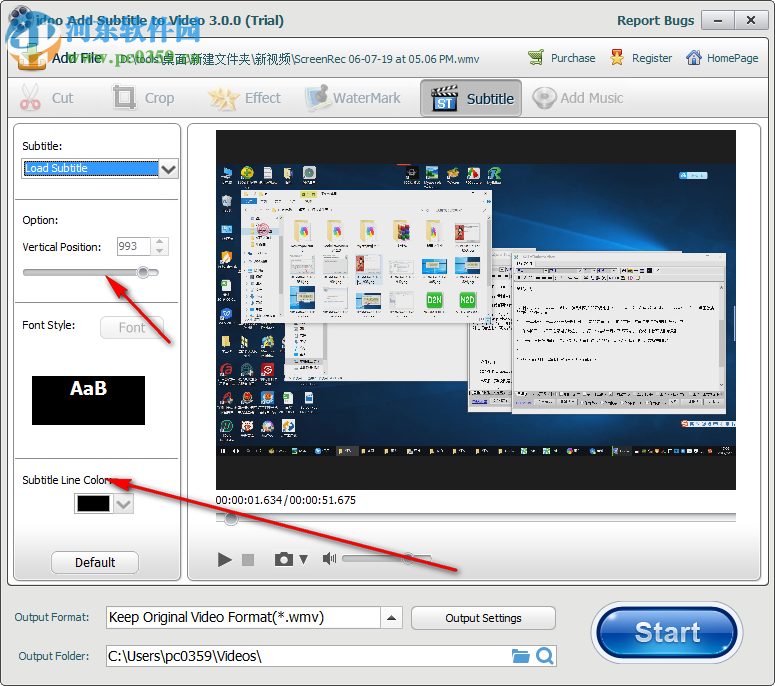Screen dimensions: 775x686
Task: Click the Font button
Action: click(131, 327)
